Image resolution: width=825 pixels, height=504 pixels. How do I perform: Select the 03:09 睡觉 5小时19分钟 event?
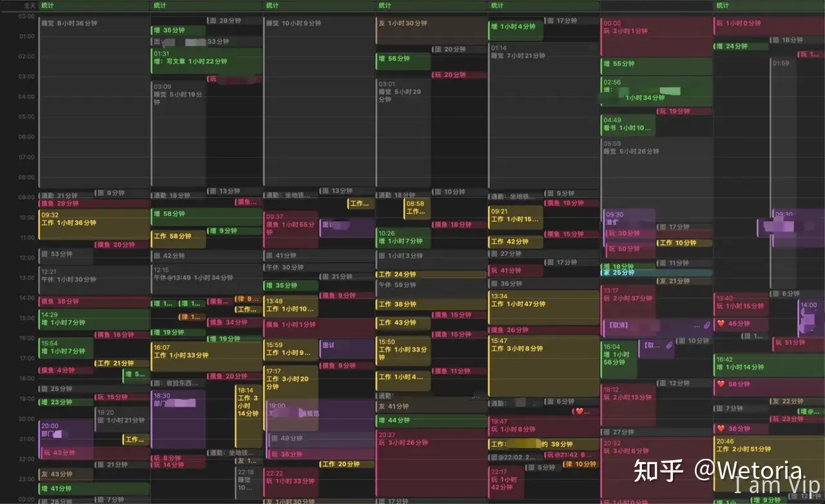tap(179, 134)
